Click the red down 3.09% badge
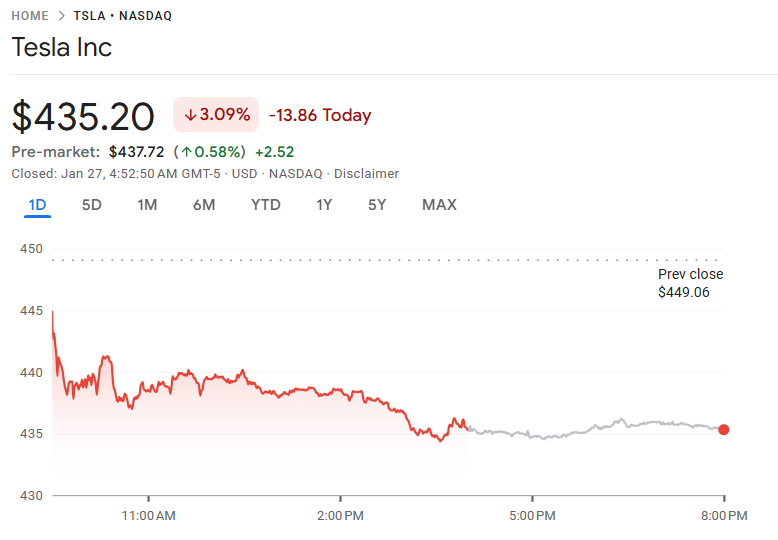 point(216,115)
